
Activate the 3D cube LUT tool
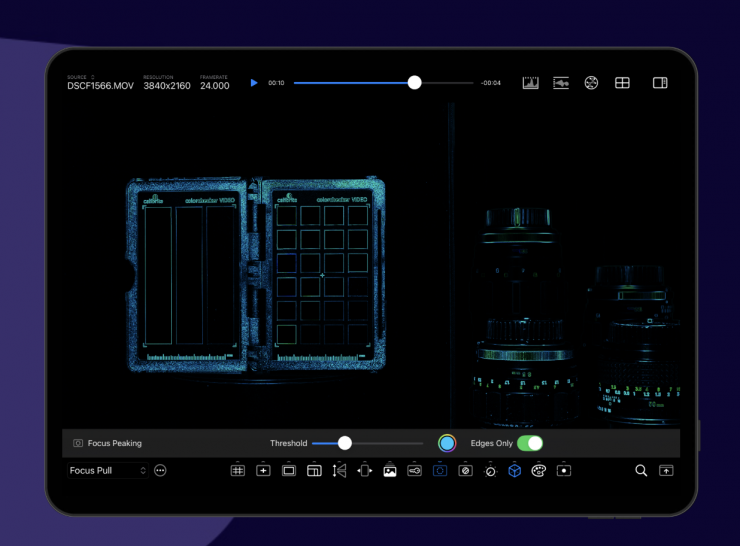[x=514, y=470]
